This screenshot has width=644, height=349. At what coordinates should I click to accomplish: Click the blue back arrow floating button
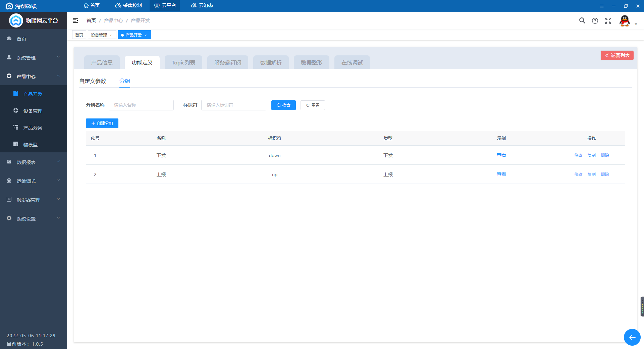(x=632, y=337)
